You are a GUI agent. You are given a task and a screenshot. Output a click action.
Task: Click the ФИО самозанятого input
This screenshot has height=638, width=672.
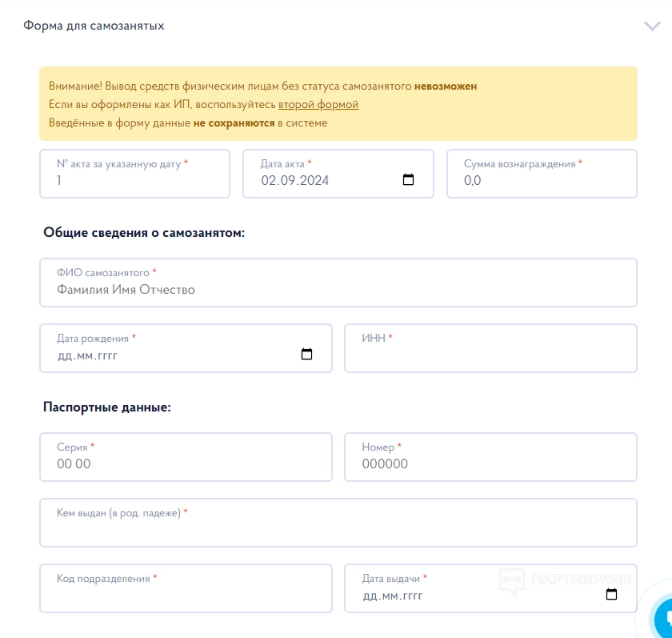[x=338, y=290]
